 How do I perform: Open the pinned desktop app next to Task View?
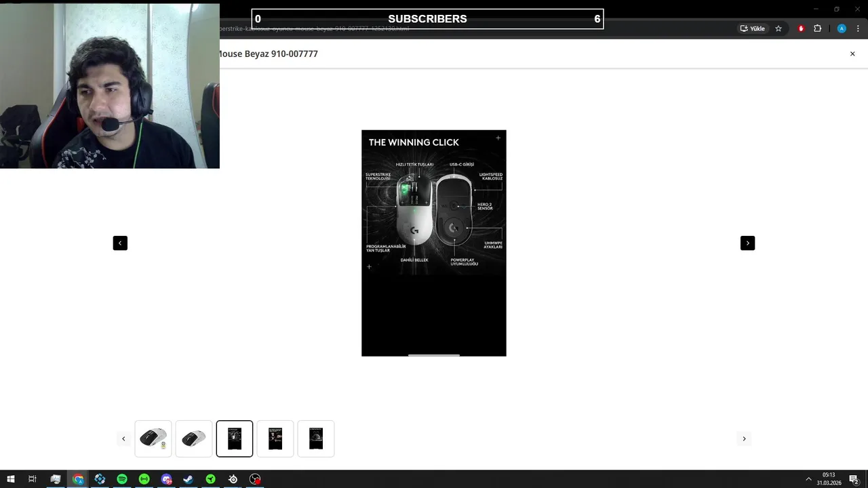[x=56, y=479]
